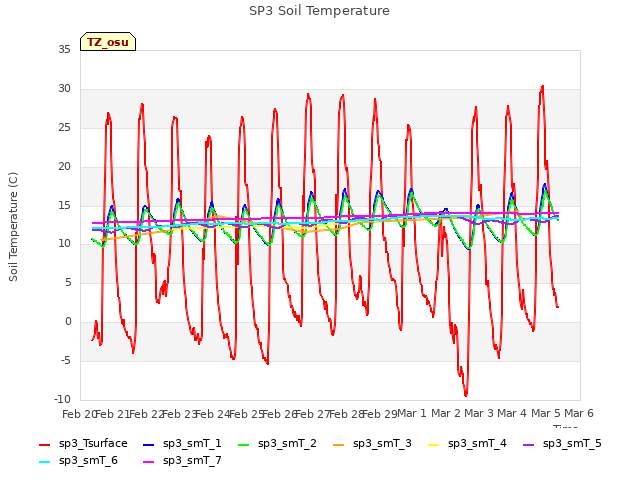This screenshot has width=640, height=480.
Task: Toggle sp3_smT_3 series in legend
Action: click(373, 444)
